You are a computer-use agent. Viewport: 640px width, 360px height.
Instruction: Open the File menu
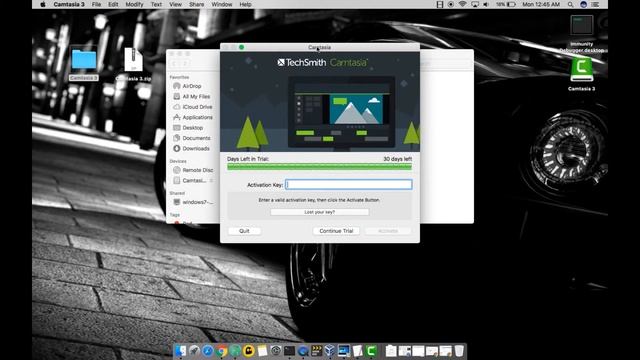[96, 4]
